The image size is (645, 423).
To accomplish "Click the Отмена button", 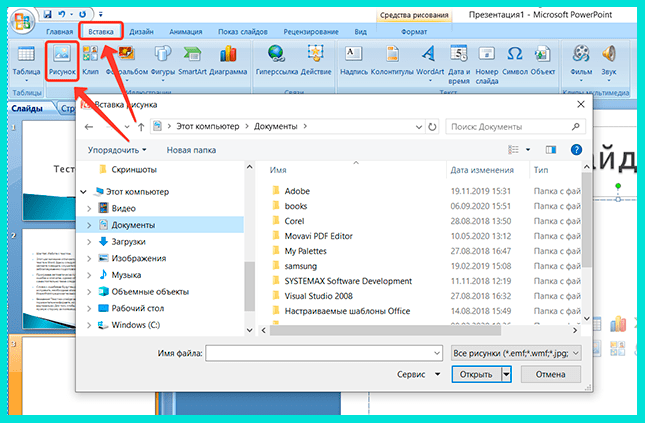I will 550,374.
